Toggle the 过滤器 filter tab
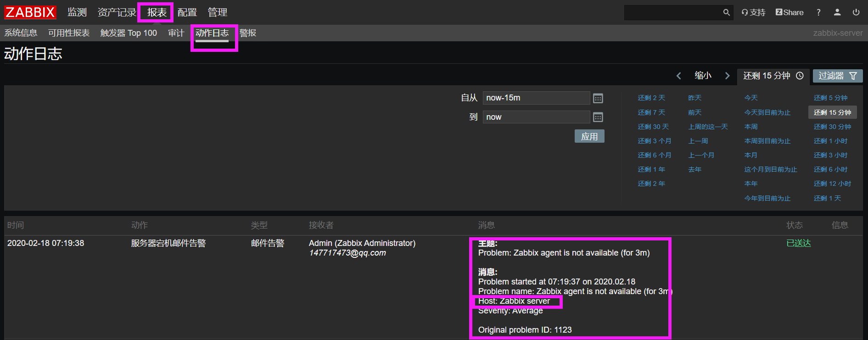 click(x=838, y=76)
